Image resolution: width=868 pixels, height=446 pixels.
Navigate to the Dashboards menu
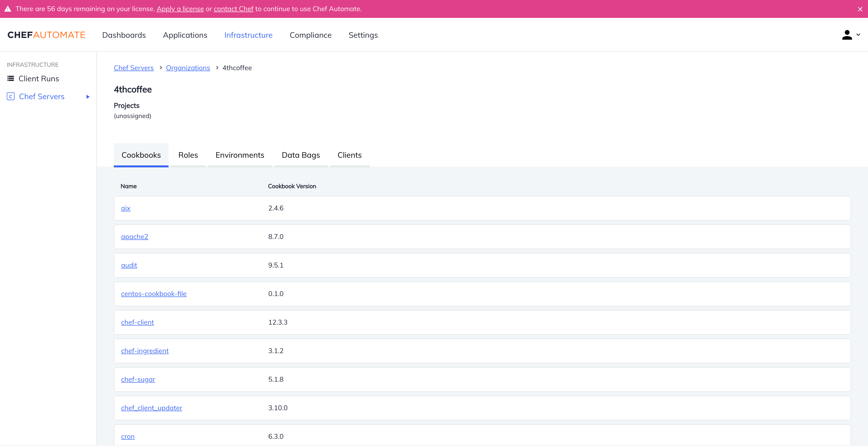[124, 35]
